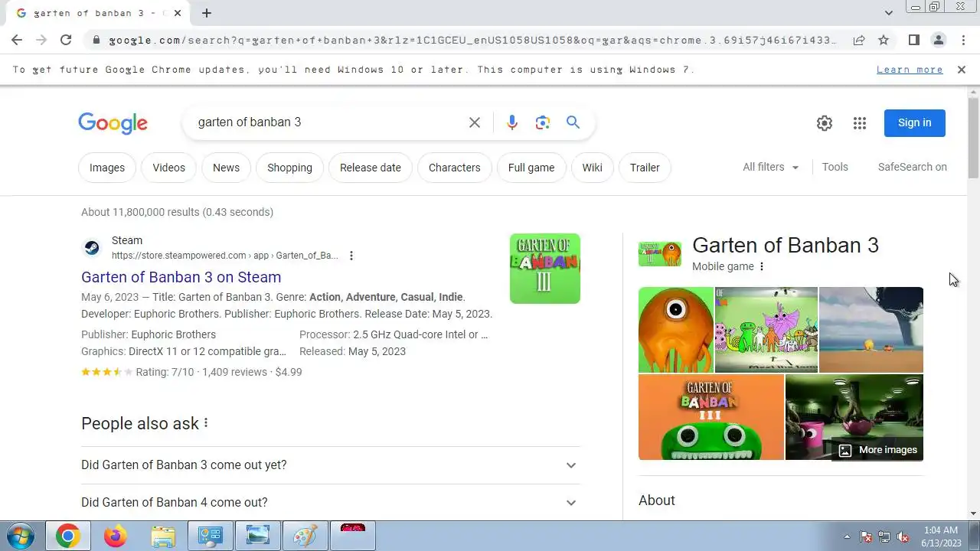The image size is (980, 551).
Task: Open the colorful characters group image
Action: pyautogui.click(x=766, y=330)
